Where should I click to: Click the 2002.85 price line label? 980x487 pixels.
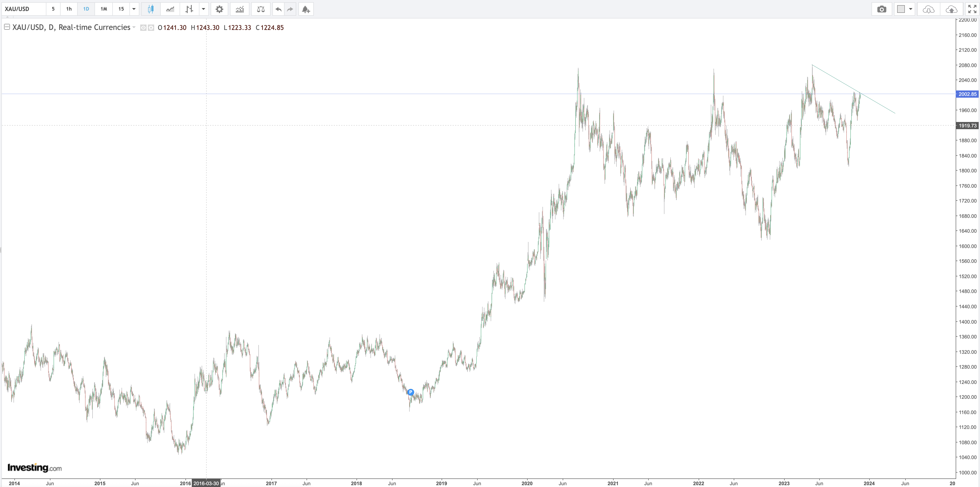coord(967,94)
